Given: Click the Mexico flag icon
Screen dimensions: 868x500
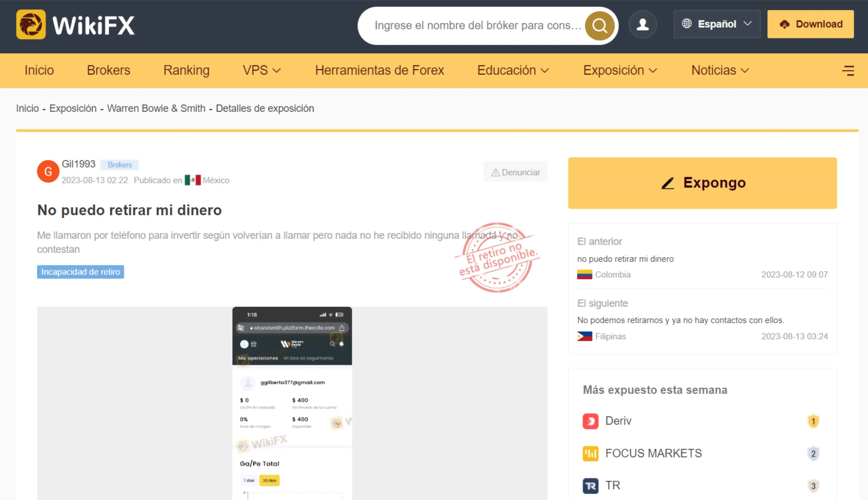Looking at the screenshot, I should coord(193,180).
